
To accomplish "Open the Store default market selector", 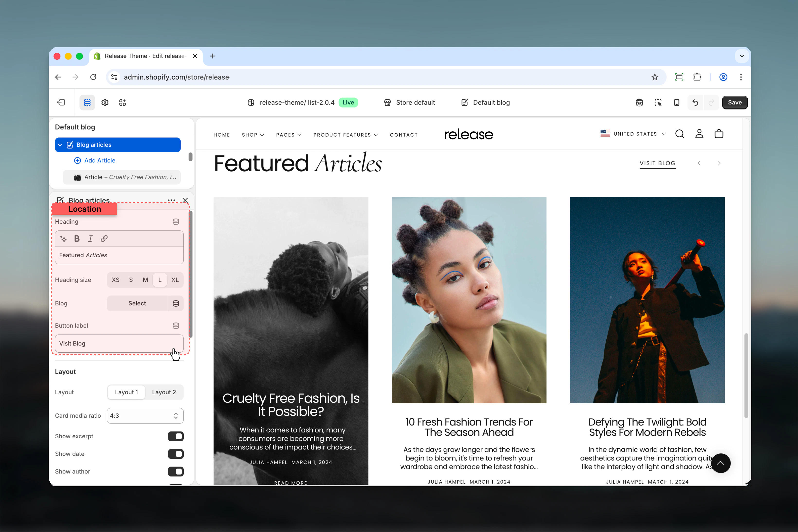I will [409, 102].
